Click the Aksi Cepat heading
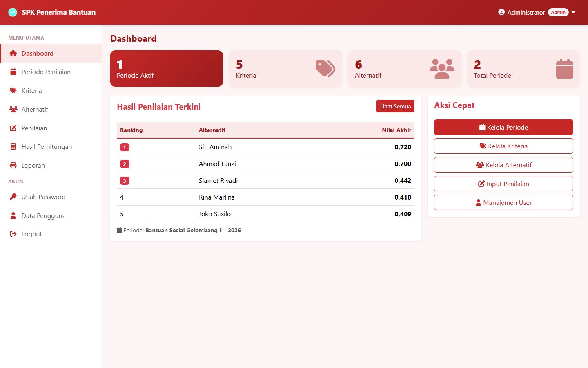This screenshot has width=588, height=368. tap(454, 105)
